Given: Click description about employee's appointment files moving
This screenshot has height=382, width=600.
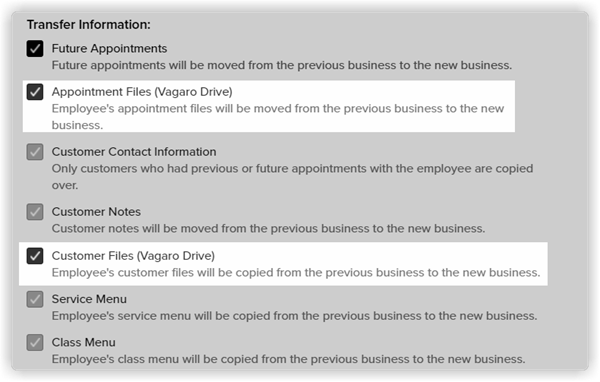Looking at the screenshot, I should click(278, 117).
